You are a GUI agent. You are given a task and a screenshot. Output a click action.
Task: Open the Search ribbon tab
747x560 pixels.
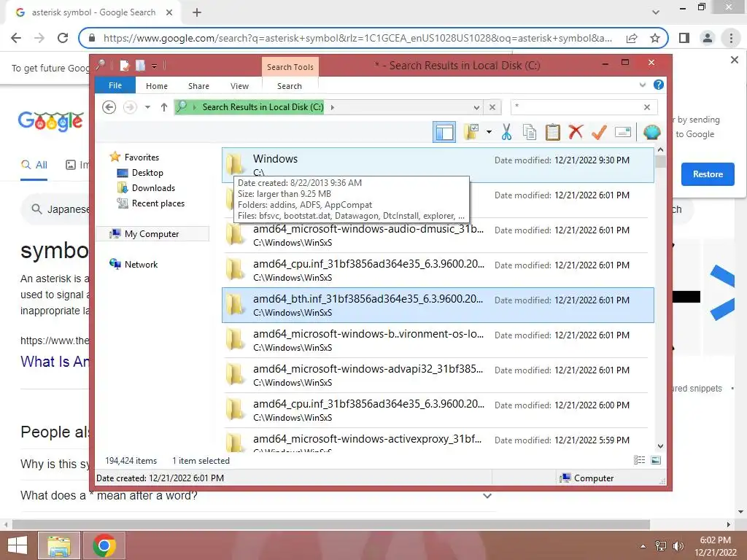(x=290, y=86)
